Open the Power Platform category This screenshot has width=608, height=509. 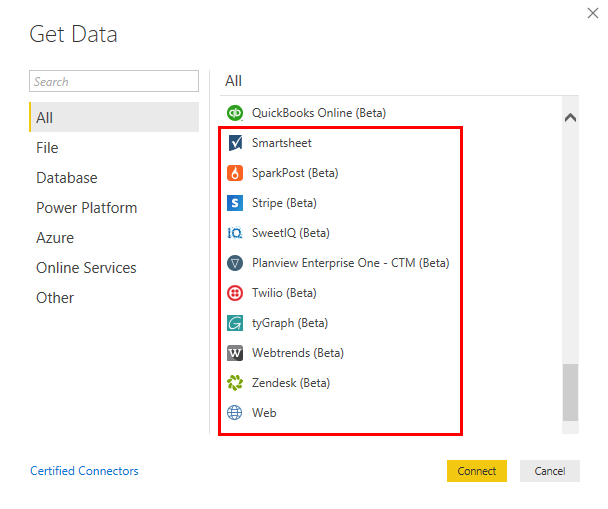tap(86, 208)
